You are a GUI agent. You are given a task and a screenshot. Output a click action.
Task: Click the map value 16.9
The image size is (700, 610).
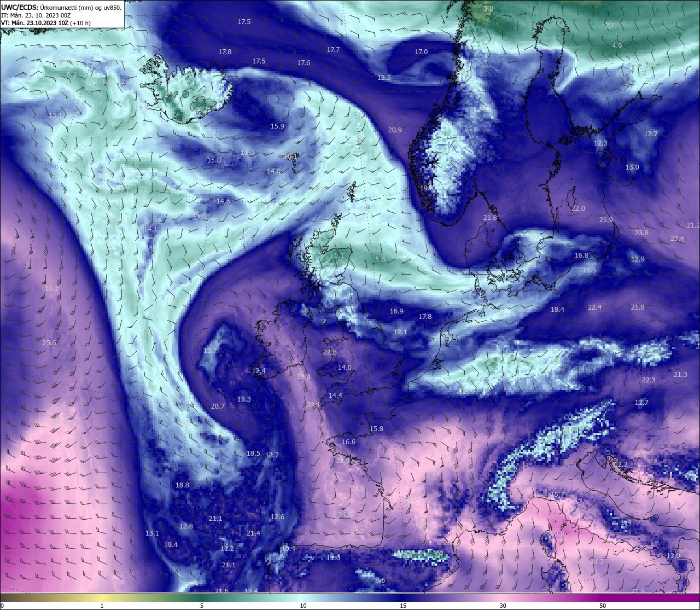click(396, 311)
